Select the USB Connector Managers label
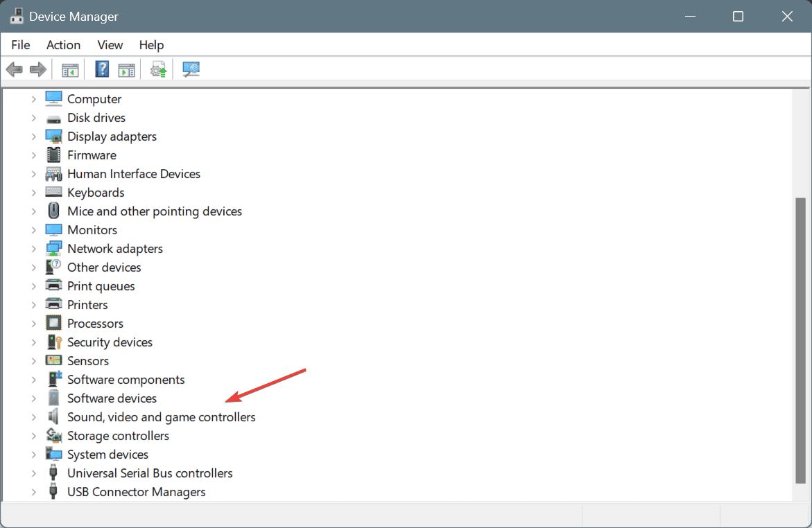The width and height of the screenshot is (812, 528). [x=136, y=492]
